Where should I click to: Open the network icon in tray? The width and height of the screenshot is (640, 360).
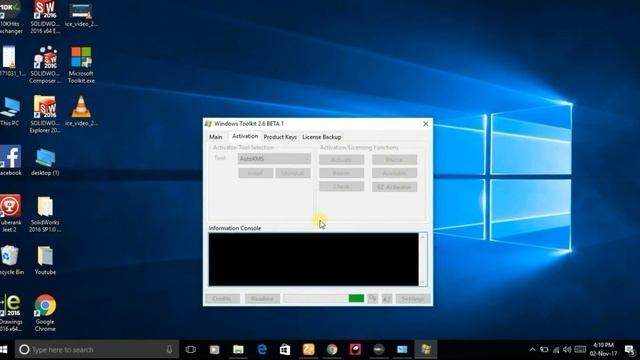556,349
